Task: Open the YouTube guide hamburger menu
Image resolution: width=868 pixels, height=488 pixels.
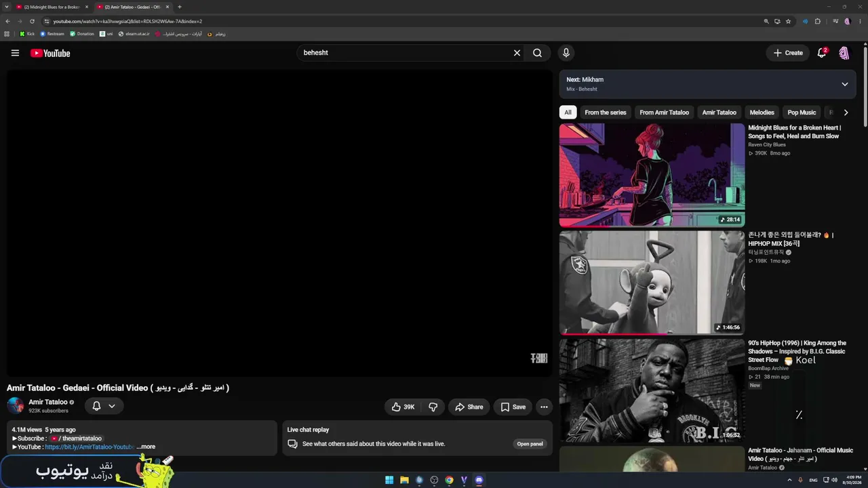Action: coord(15,53)
